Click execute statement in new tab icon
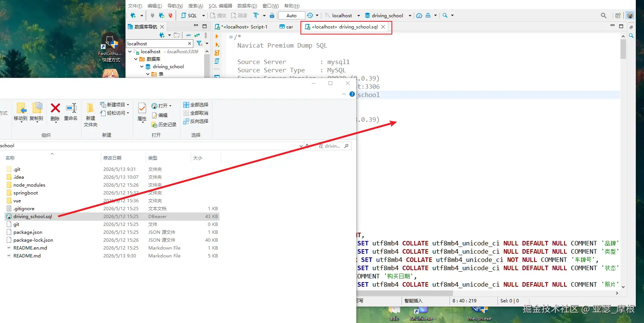Viewport: 644px width, 323px height. point(217,45)
